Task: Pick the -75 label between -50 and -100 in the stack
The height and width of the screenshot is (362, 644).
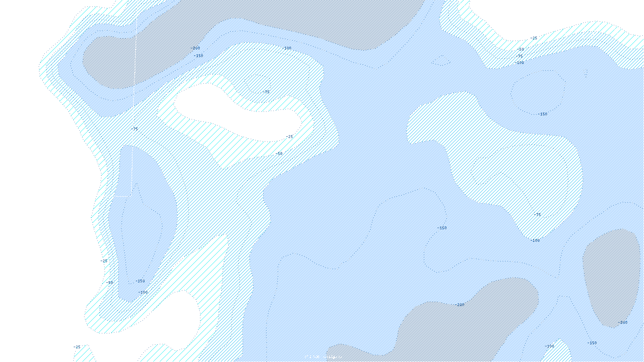Action: 519,56
